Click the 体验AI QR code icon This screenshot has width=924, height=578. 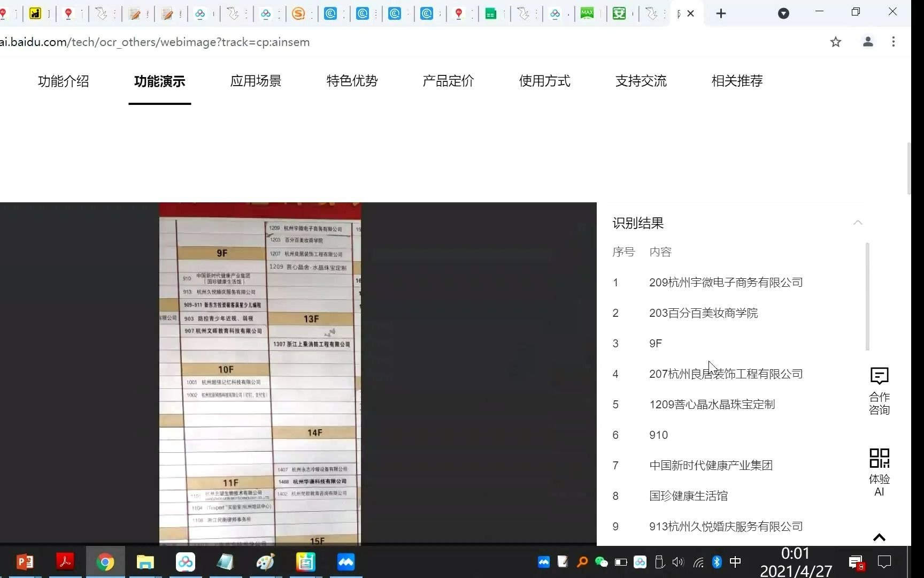point(879,458)
